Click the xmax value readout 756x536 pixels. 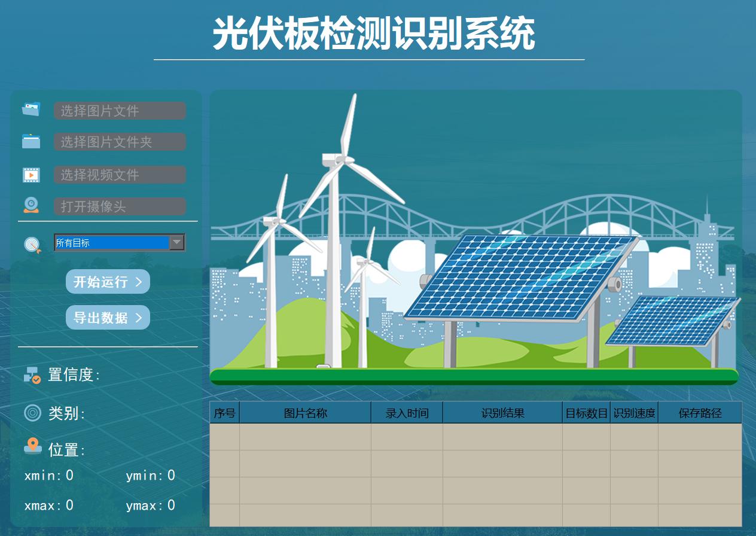(69, 505)
